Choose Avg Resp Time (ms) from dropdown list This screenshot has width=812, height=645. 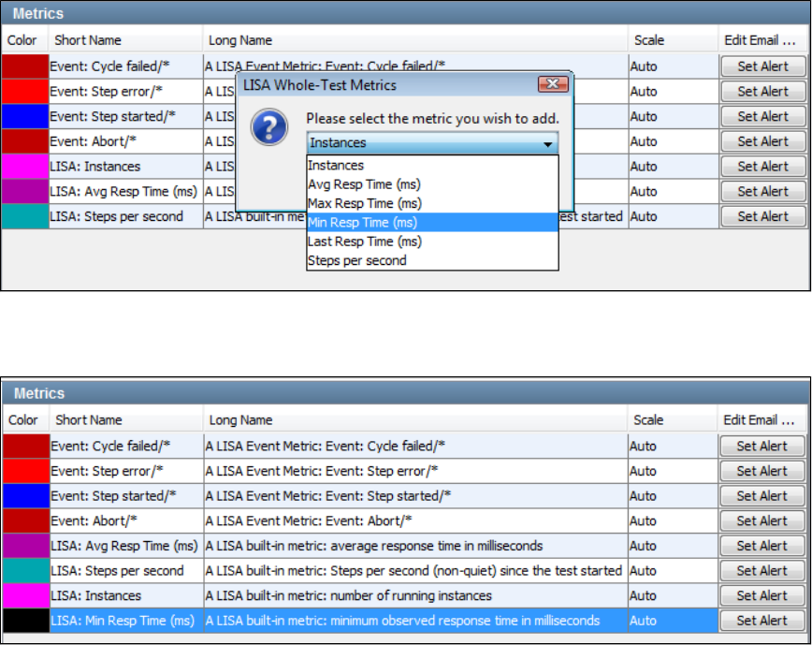(432, 184)
